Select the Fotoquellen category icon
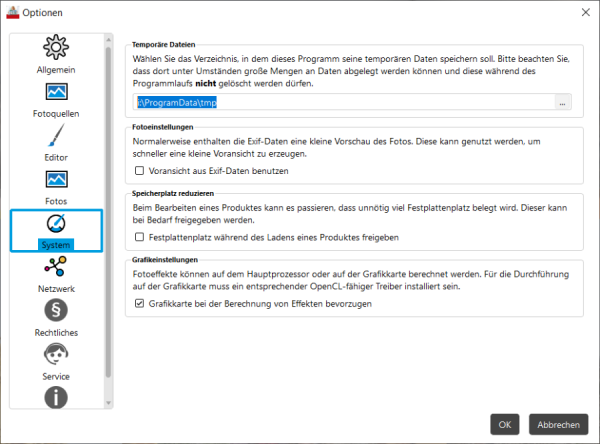The height and width of the screenshot is (444, 600). 56,92
